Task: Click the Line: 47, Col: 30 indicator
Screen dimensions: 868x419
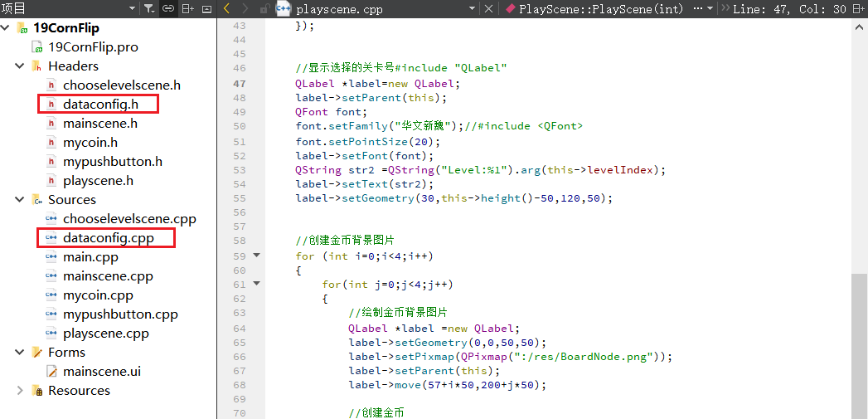Action: click(789, 9)
